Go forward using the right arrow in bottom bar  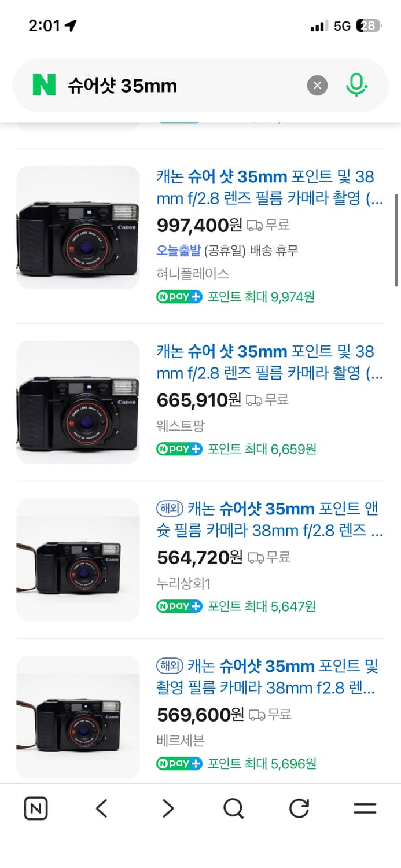pos(167,808)
